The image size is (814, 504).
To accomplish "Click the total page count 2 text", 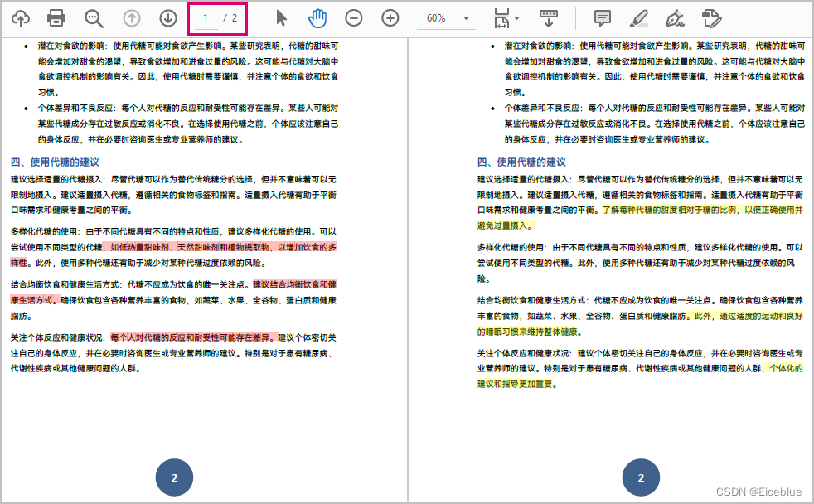I will [234, 18].
